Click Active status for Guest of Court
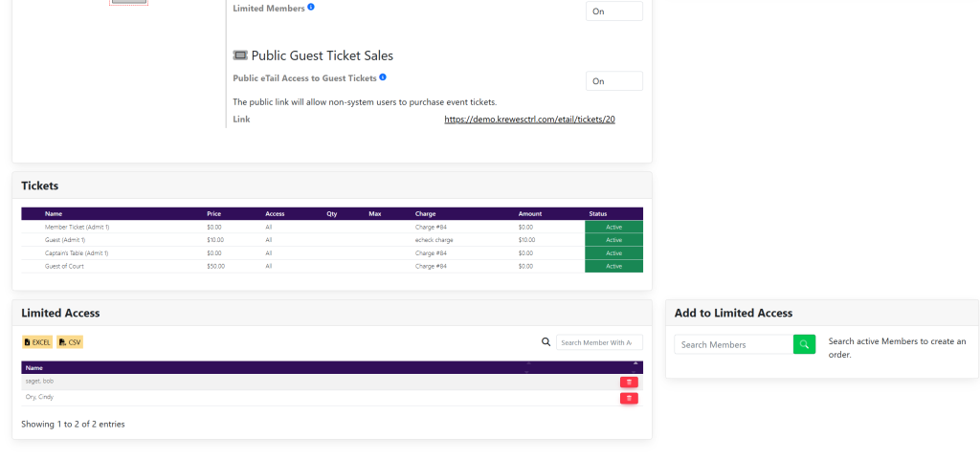Viewport: 980px width, 459px height. coord(613,266)
